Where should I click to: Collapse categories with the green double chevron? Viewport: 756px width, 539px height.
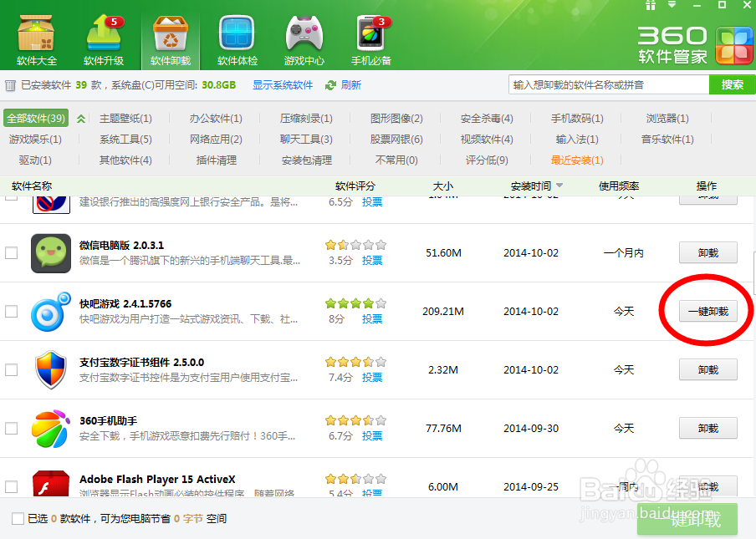tap(81, 119)
